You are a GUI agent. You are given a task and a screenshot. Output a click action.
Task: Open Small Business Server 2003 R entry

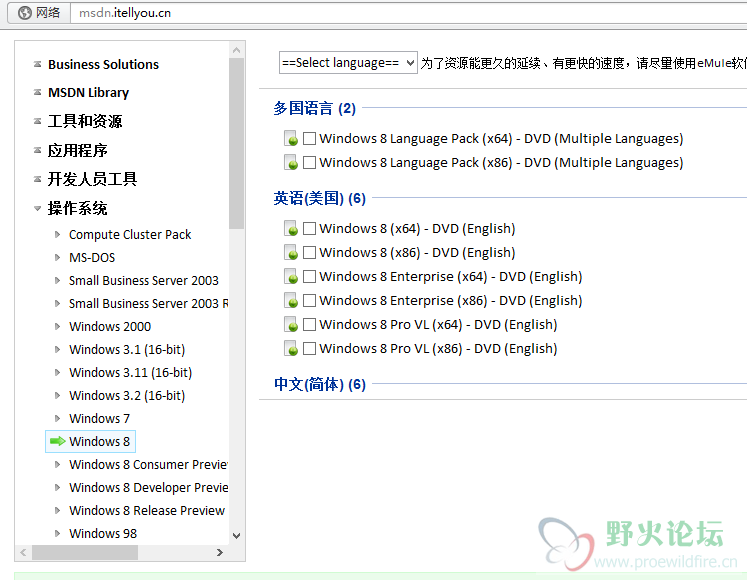click(x=149, y=304)
